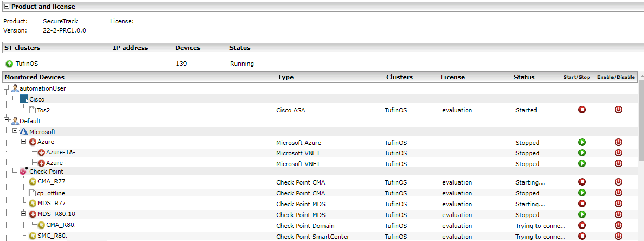Toggle enable/disable for the Azure device
Screen dimensions: 644x241
(x=618, y=142)
